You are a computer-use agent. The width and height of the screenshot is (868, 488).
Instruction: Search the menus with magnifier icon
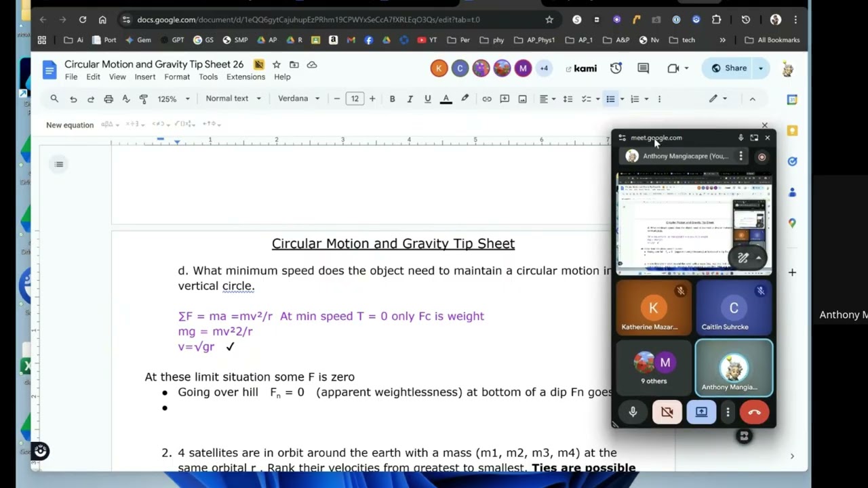tap(54, 99)
